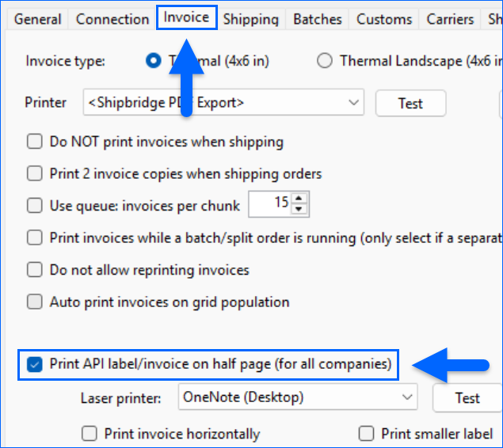Image resolution: width=503 pixels, height=448 pixels.
Task: Click Test button beside Printer dropdown
Action: pyautogui.click(x=410, y=103)
